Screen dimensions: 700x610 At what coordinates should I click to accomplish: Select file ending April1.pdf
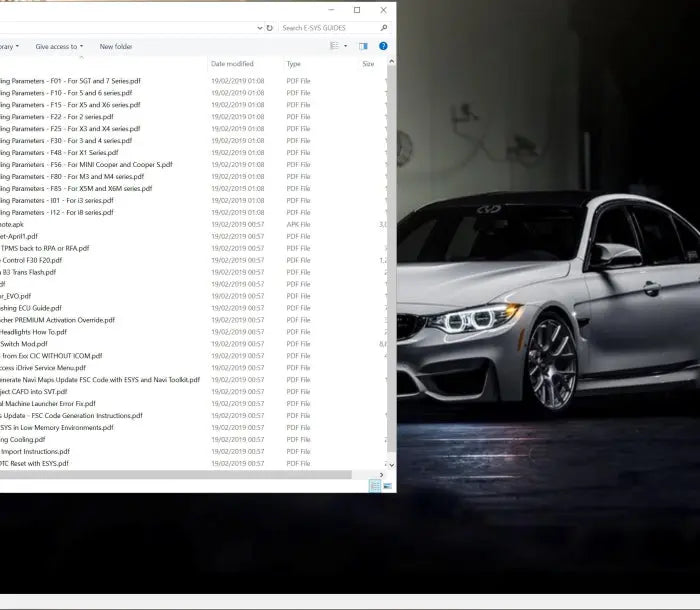coord(19,236)
